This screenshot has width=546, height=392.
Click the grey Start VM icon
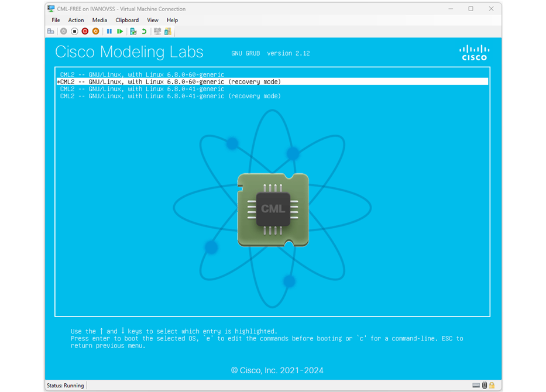(63, 32)
